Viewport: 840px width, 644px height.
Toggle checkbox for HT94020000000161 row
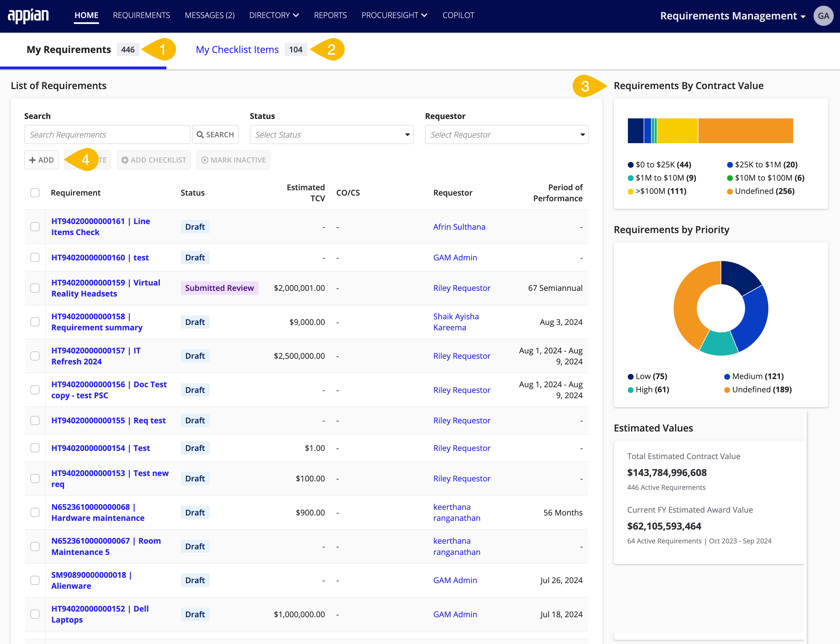(36, 227)
